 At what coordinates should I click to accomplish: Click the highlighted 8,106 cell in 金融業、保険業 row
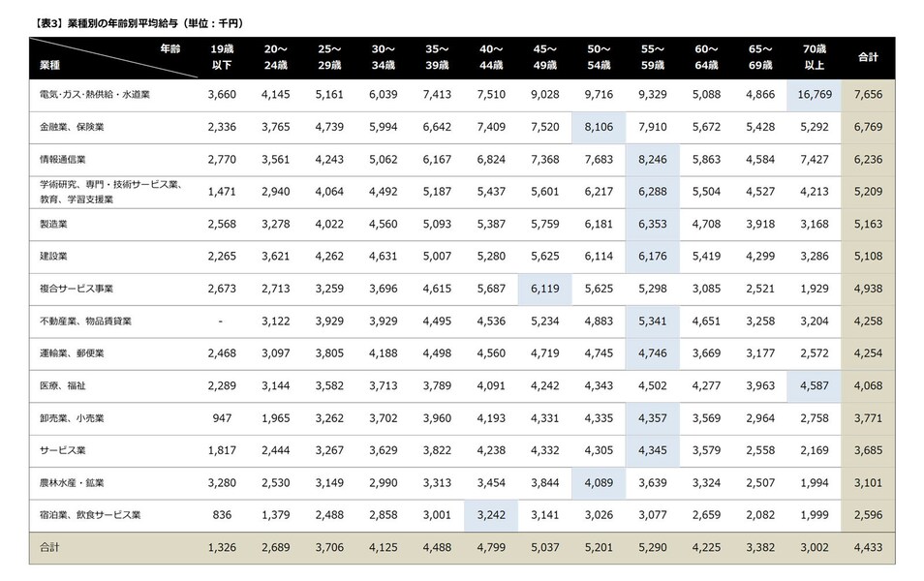click(599, 126)
